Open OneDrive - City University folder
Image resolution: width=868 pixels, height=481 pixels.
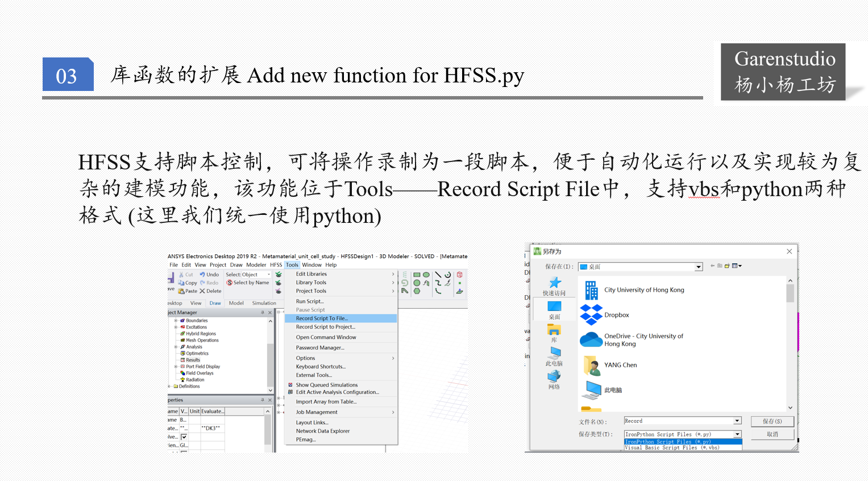632,340
